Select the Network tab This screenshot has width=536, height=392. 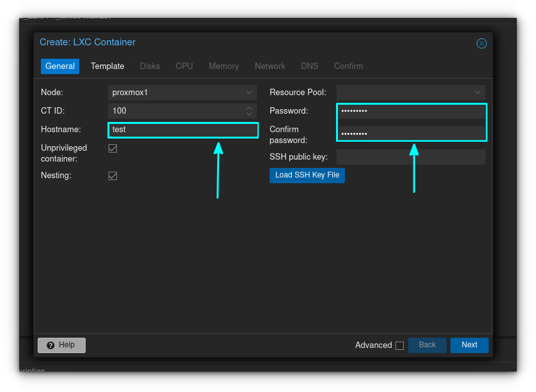pyautogui.click(x=270, y=66)
